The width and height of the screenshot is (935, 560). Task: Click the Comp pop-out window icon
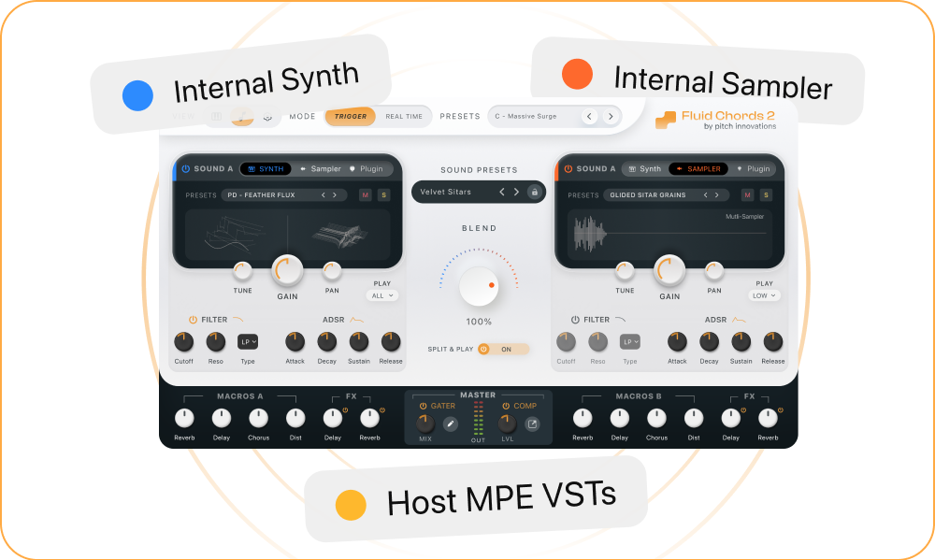click(x=532, y=424)
